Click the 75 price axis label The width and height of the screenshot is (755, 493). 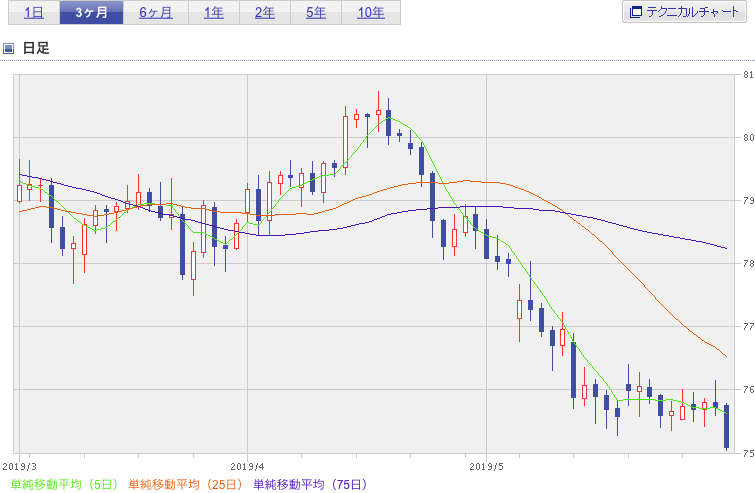(x=748, y=453)
